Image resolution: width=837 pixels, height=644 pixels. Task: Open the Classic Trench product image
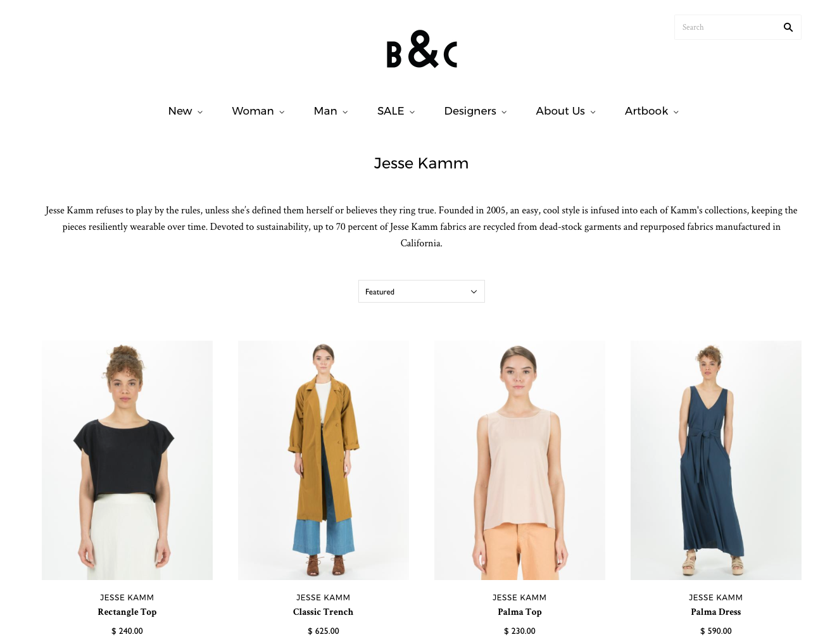(x=324, y=460)
